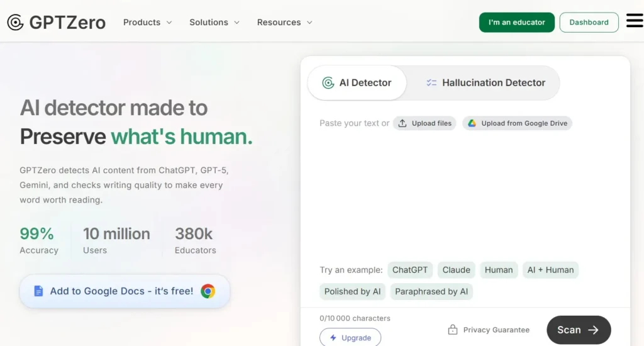This screenshot has height=346, width=644.
Task: Click the Google Drive icon
Action: pyautogui.click(x=472, y=123)
